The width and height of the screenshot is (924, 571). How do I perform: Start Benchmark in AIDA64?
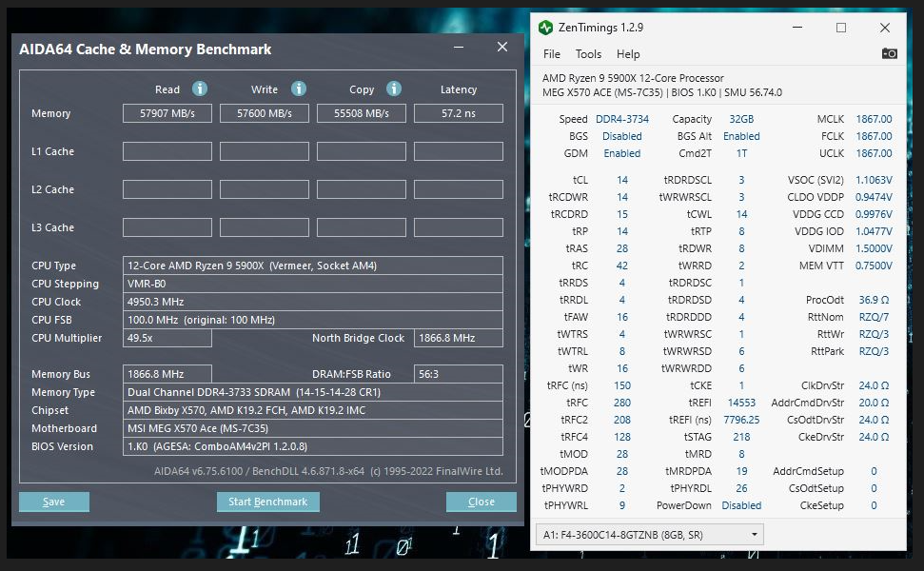(x=268, y=502)
